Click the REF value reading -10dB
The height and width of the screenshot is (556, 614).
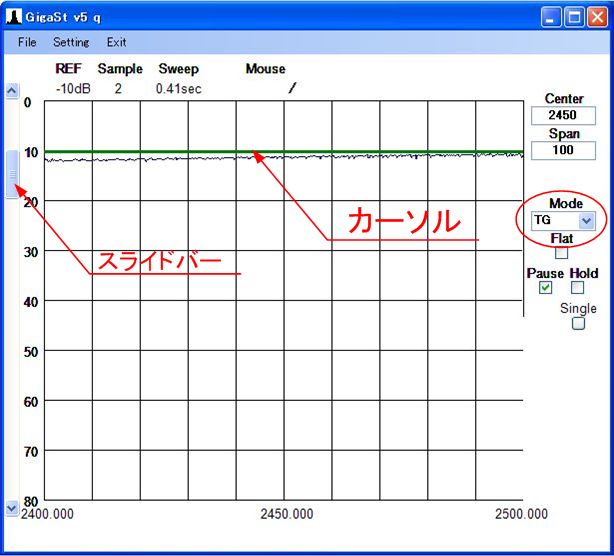(x=69, y=88)
